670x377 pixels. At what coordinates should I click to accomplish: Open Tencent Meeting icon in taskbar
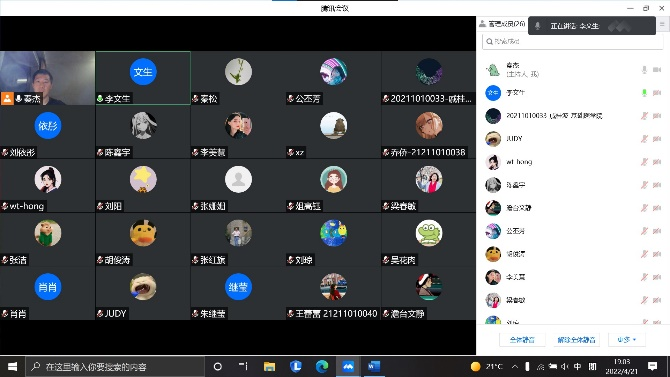coord(348,367)
